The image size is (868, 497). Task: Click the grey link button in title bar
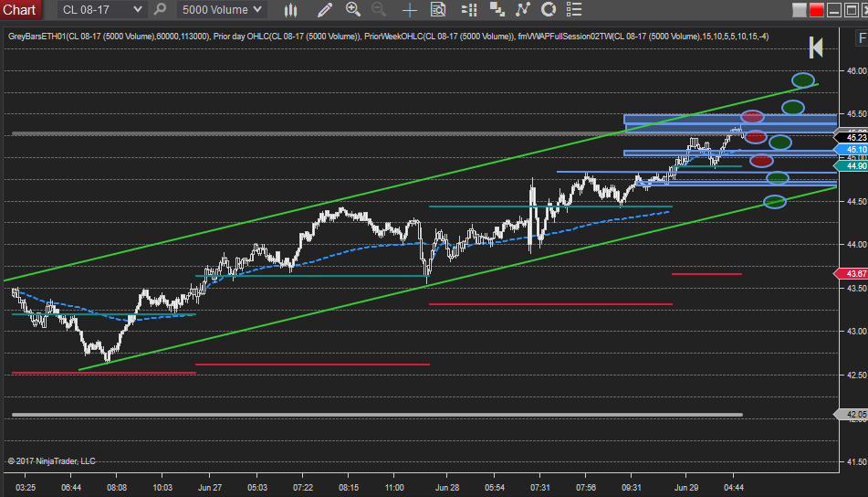[799, 10]
